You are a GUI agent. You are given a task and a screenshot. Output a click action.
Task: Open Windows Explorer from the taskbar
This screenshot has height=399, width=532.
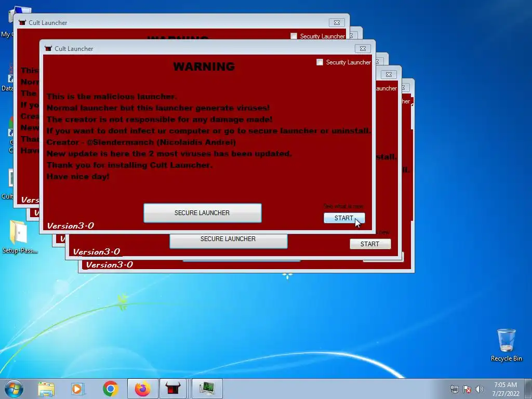point(46,389)
